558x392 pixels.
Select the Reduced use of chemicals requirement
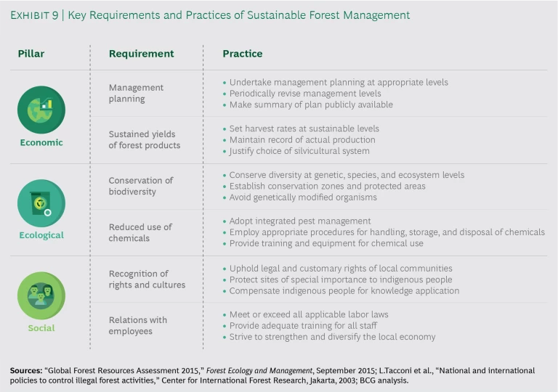[140, 232]
